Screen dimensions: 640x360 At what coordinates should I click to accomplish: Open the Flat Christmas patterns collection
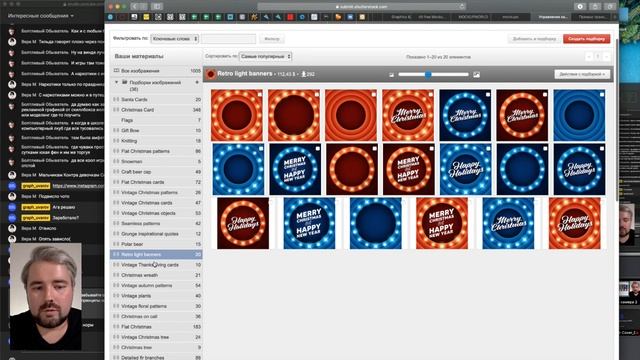[x=157, y=151]
